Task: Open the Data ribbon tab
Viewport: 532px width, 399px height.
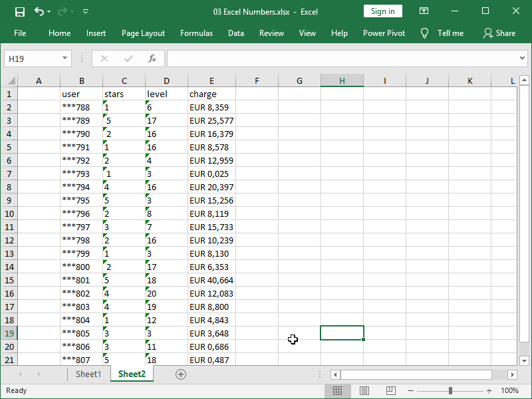Action: tap(236, 33)
